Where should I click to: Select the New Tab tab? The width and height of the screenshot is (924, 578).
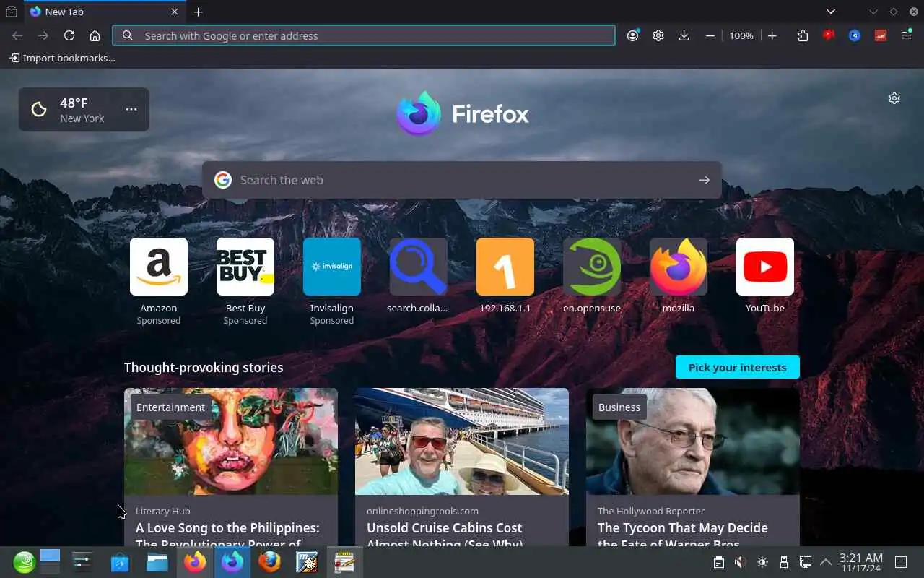pyautogui.click(x=103, y=12)
